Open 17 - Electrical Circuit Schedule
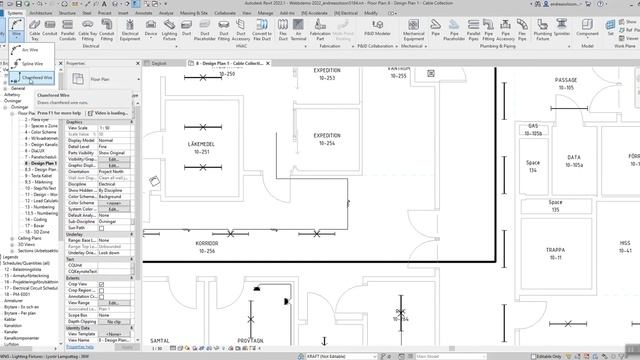The height and width of the screenshot is (360, 640). click(31, 288)
